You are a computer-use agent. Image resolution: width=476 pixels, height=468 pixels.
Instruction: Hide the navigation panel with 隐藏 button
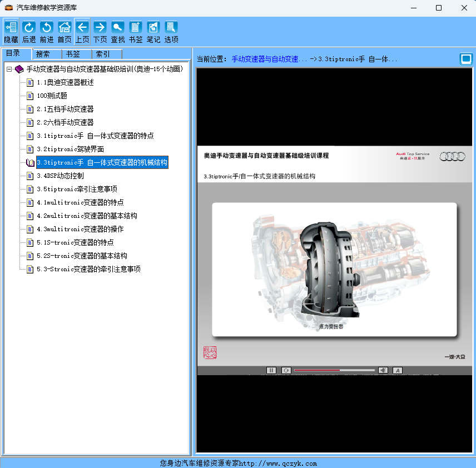click(11, 32)
